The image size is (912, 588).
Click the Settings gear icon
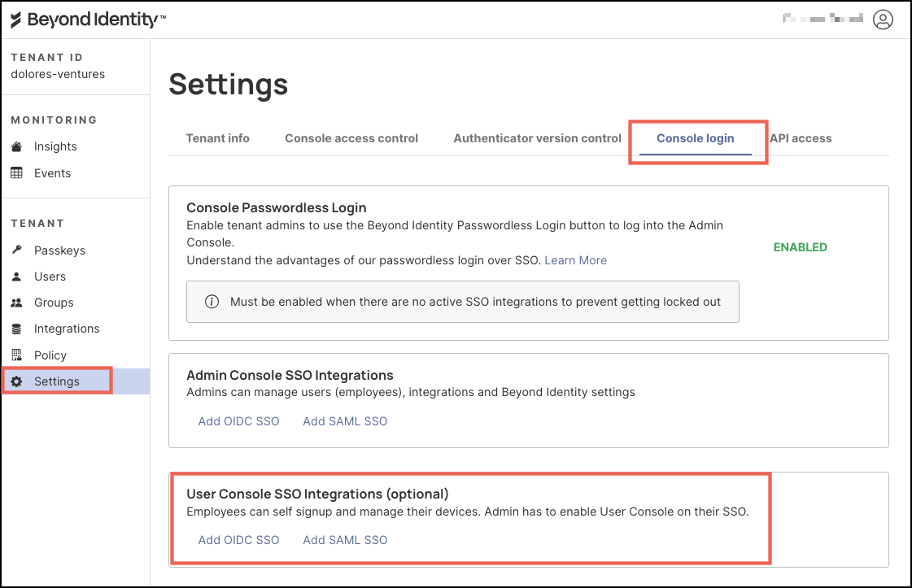(16, 381)
